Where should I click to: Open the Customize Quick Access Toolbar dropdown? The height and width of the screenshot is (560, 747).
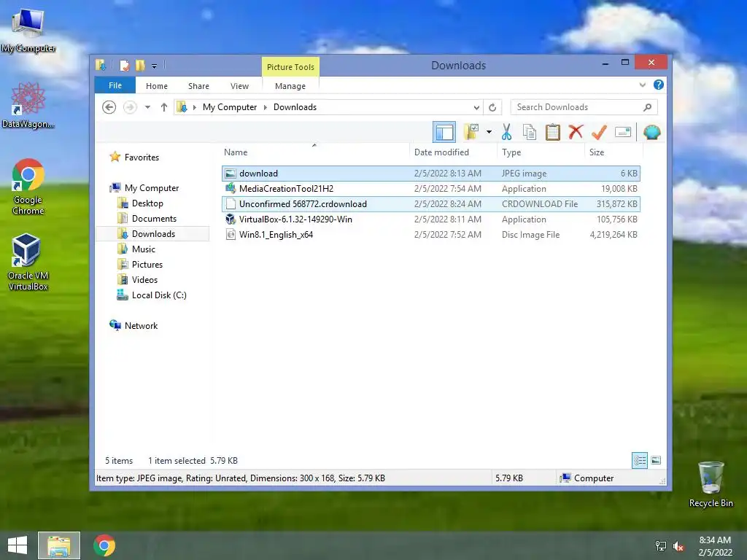click(x=155, y=66)
